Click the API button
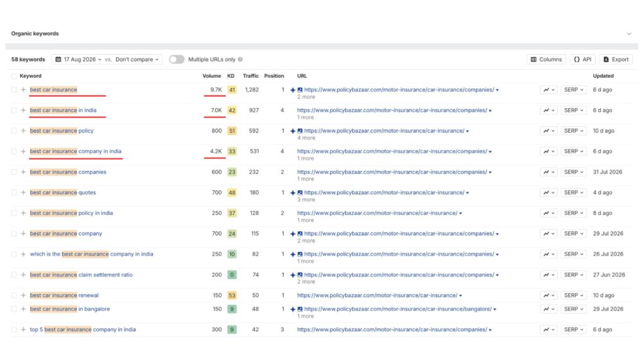 (x=583, y=60)
